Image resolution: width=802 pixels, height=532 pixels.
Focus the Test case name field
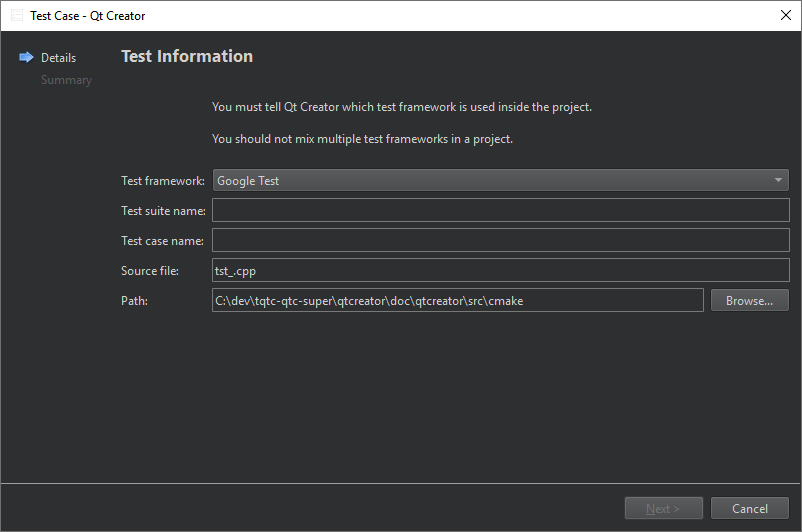point(500,241)
